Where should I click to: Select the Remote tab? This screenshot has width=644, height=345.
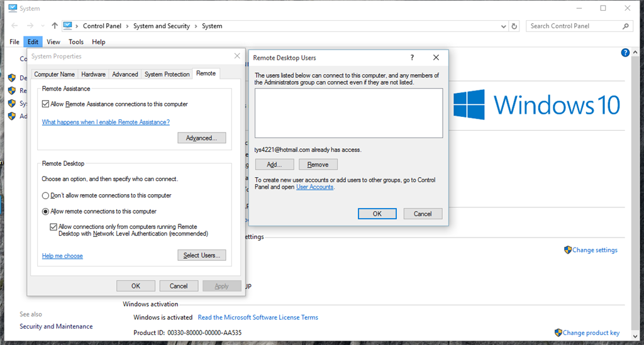tap(206, 74)
